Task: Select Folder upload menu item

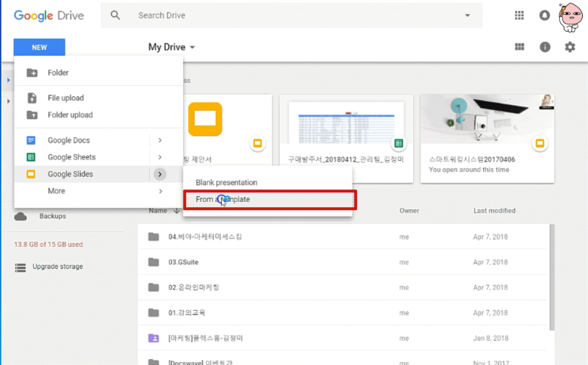Action: [x=98, y=115]
